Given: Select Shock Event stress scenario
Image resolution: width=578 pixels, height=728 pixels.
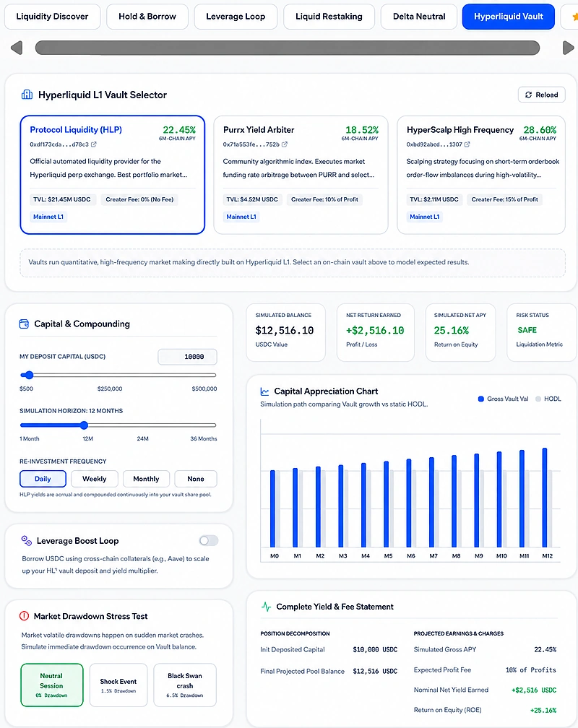Looking at the screenshot, I should [118, 685].
